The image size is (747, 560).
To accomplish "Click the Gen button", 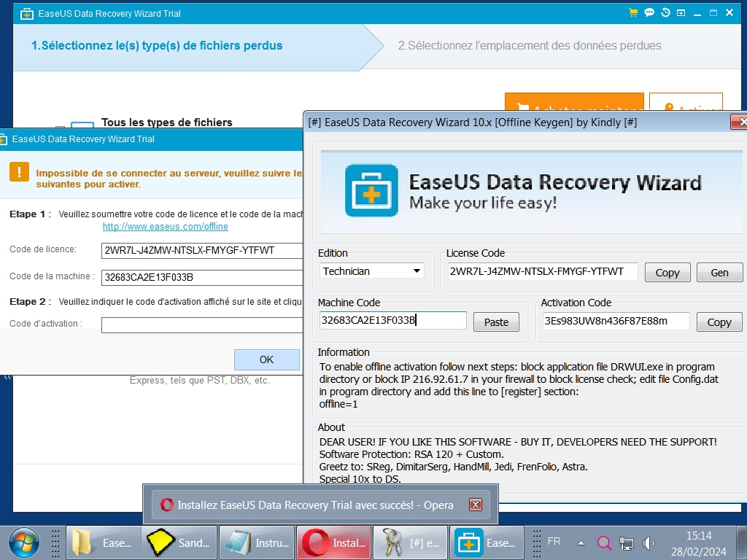I will tap(719, 273).
